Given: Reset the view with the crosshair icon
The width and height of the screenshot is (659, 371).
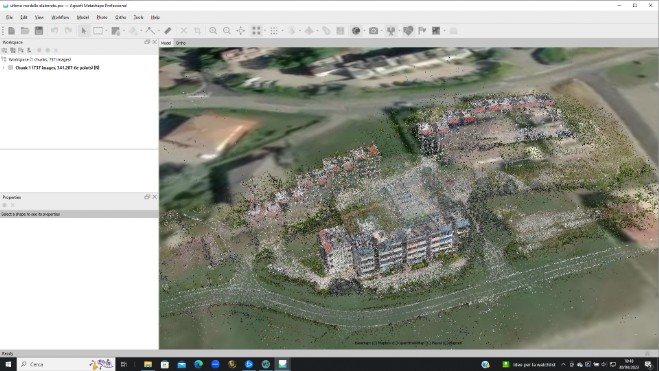Looking at the screenshot, I should pos(241,31).
